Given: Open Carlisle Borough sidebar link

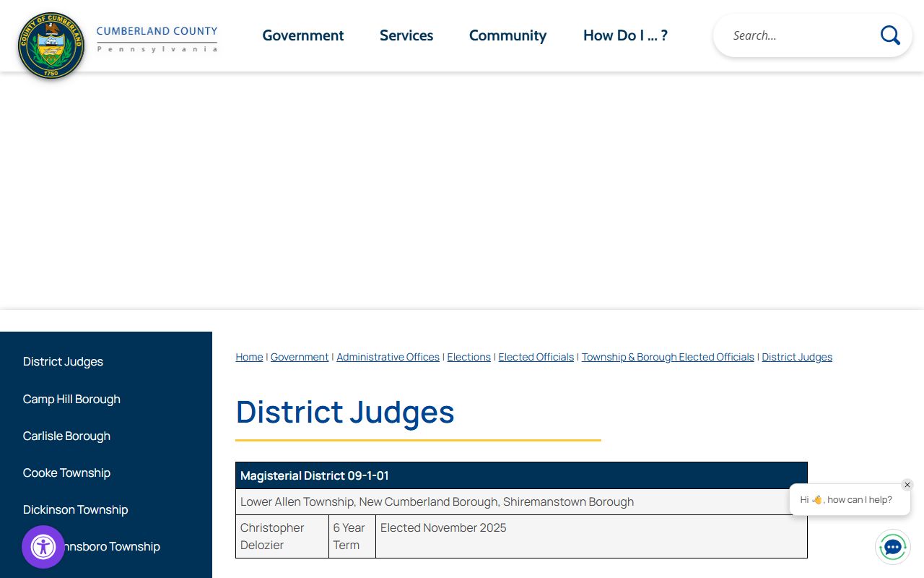Looking at the screenshot, I should click(66, 436).
